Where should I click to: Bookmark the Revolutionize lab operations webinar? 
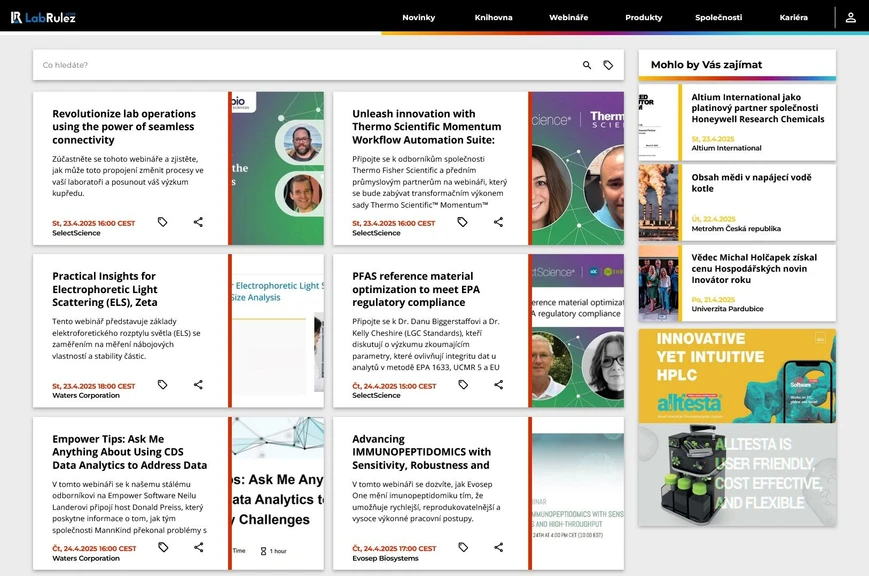coord(163,222)
